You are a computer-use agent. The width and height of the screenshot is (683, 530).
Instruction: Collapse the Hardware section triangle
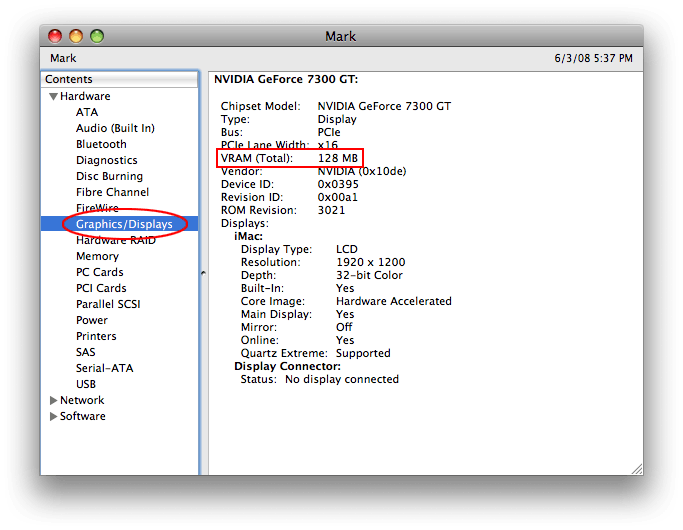pos(53,97)
